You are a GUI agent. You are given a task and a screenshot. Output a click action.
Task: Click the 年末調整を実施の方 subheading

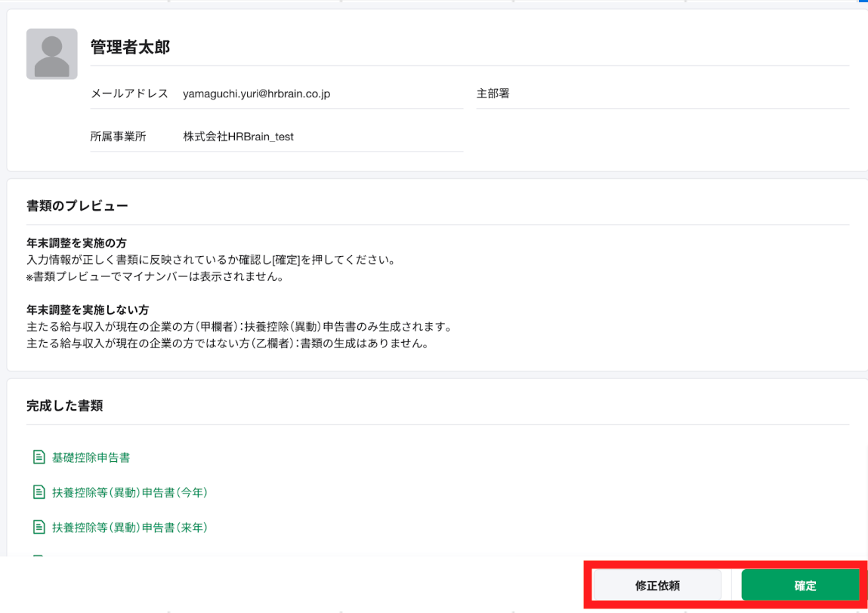click(x=76, y=244)
